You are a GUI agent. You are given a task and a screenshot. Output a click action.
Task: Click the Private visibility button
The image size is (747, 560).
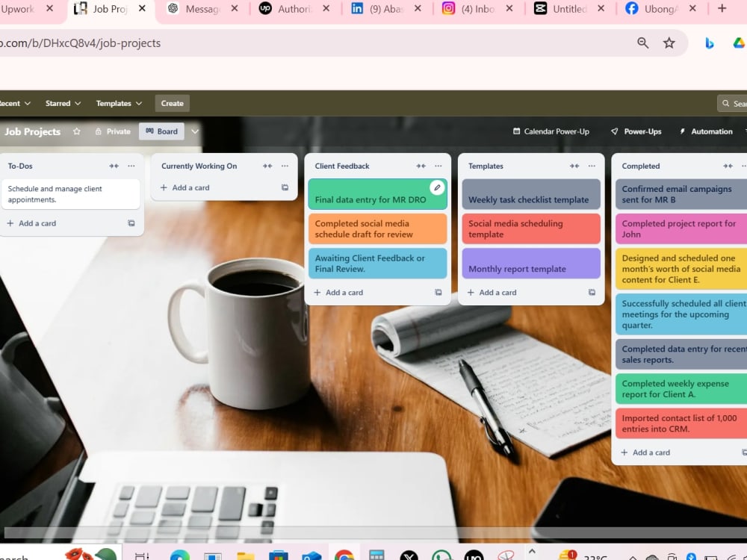(x=113, y=131)
